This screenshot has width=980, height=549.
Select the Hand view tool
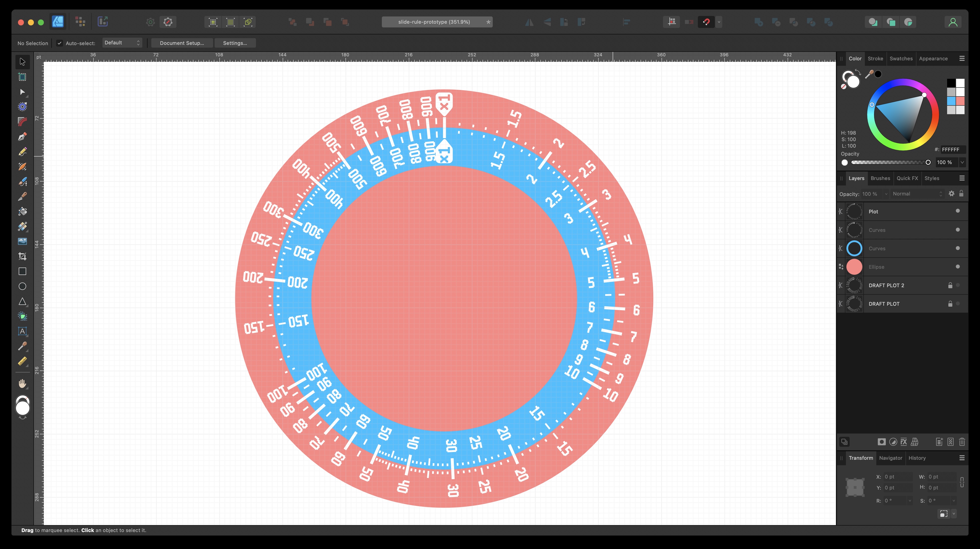coord(22,383)
